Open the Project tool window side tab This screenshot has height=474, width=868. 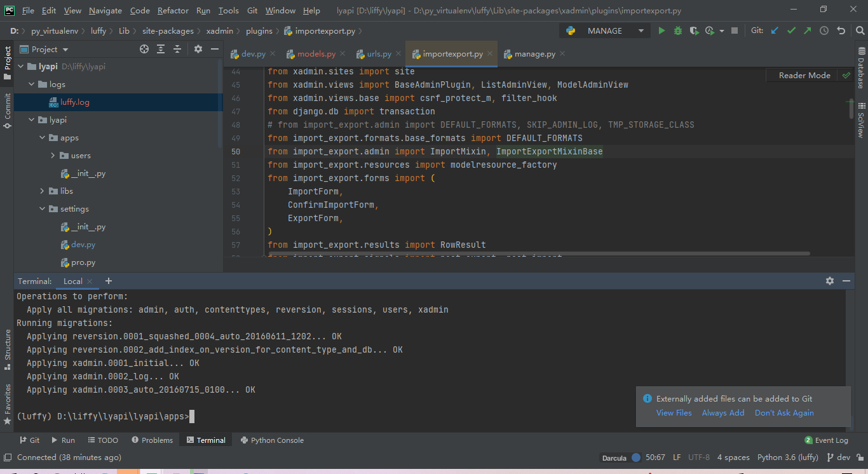click(7, 62)
